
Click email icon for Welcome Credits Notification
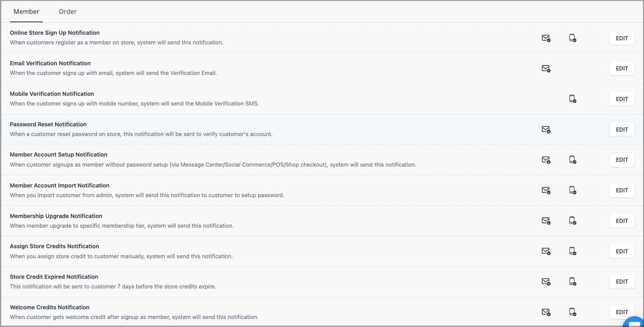[x=546, y=312]
